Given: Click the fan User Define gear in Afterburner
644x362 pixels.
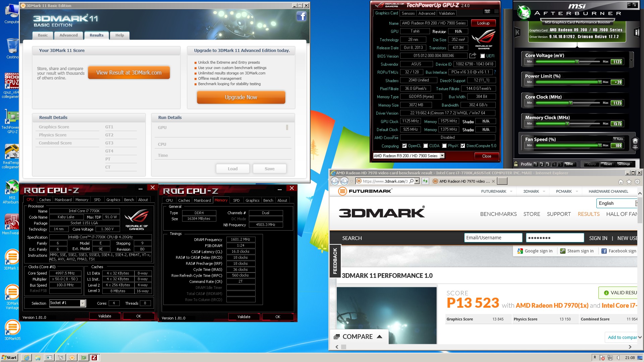Looking at the screenshot, I should click(635, 143).
